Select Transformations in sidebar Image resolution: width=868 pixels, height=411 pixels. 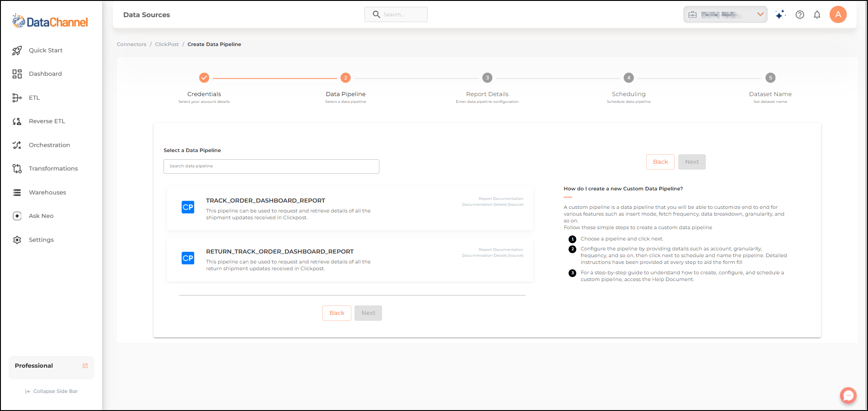click(53, 169)
